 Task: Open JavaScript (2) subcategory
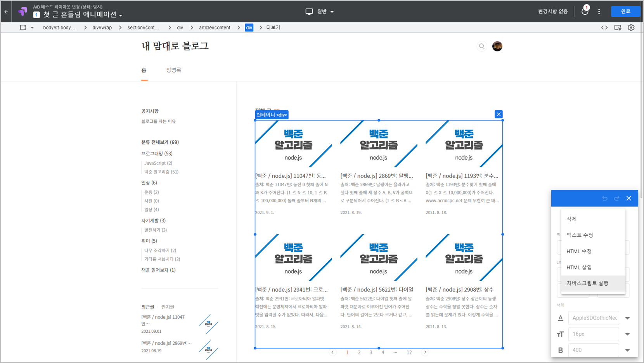[x=158, y=163]
